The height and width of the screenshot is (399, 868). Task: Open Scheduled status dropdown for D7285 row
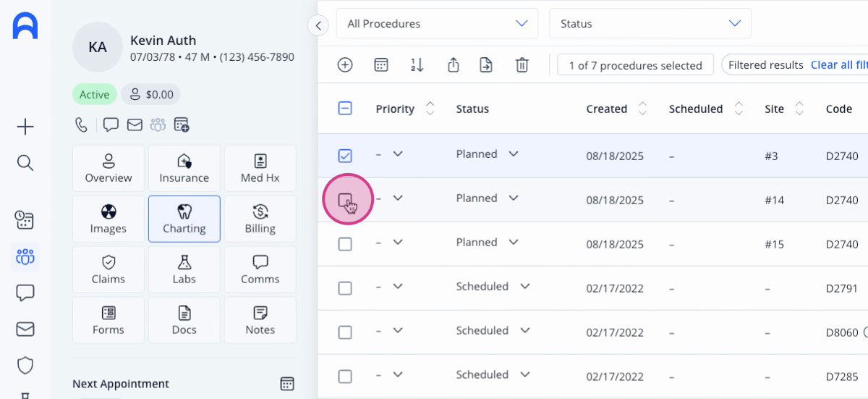pos(525,374)
